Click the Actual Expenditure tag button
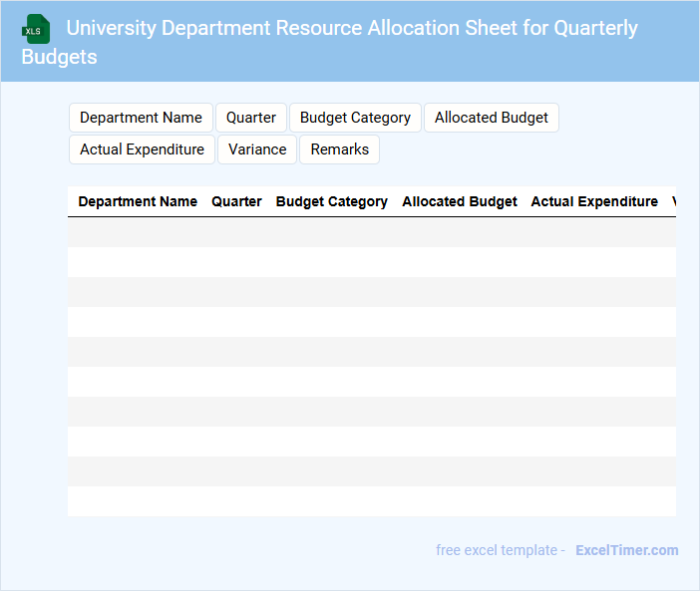The width and height of the screenshot is (700, 591). (x=142, y=149)
